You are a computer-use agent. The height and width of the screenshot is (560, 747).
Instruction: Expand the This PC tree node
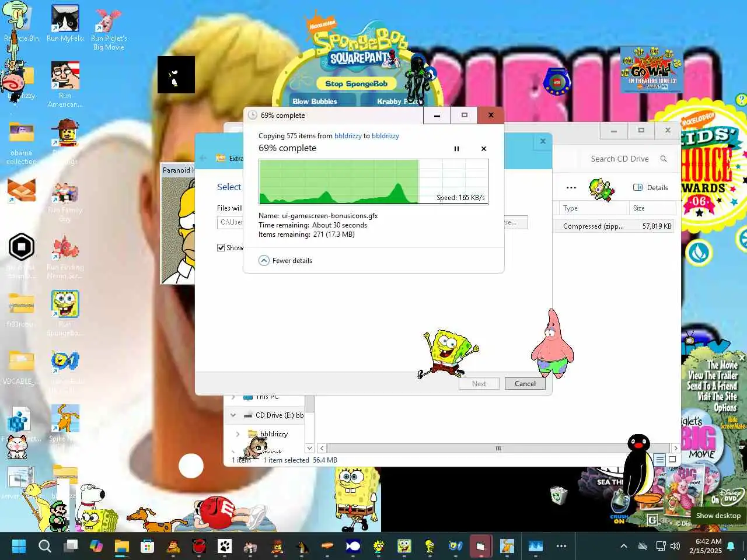click(233, 397)
